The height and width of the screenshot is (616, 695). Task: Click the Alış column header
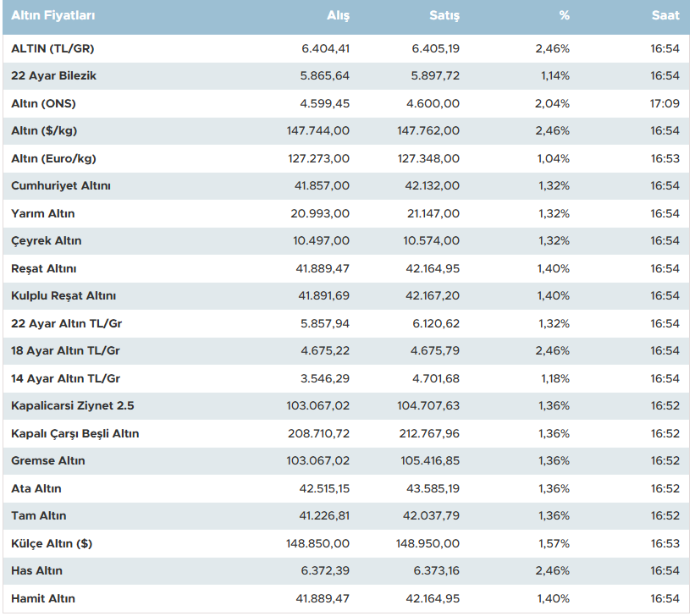click(x=338, y=16)
